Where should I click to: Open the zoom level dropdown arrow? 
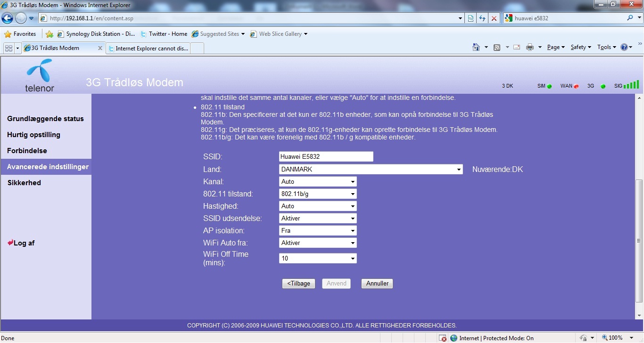tap(632, 338)
